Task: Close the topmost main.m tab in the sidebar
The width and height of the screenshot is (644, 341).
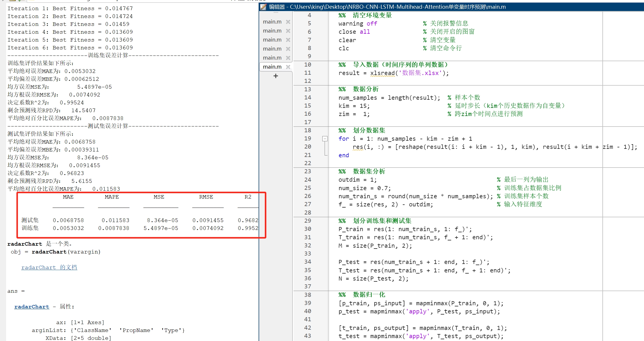Action: [288, 21]
